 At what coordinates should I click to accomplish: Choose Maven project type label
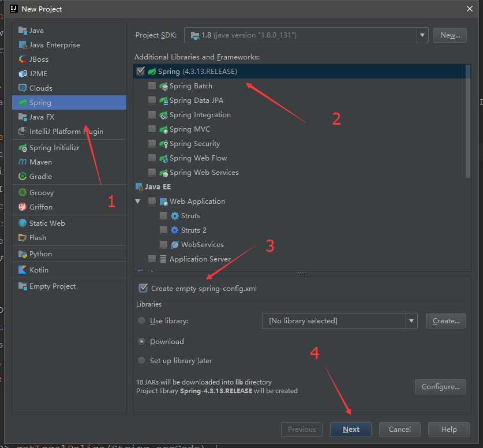[40, 162]
